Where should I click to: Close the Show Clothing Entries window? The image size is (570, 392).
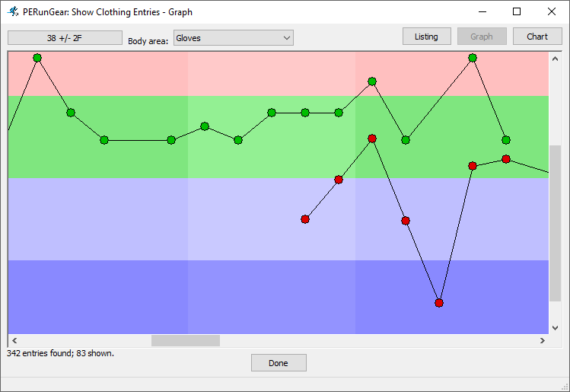[x=552, y=12]
